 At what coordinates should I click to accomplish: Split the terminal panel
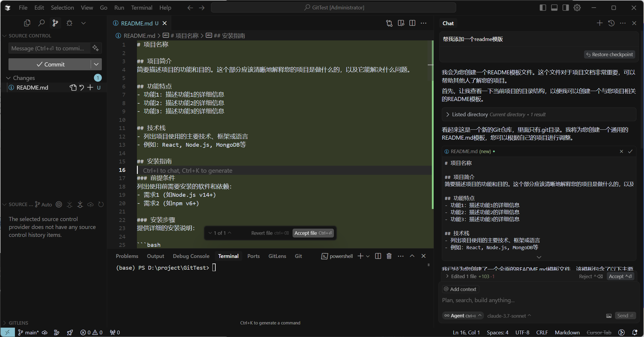tap(378, 256)
